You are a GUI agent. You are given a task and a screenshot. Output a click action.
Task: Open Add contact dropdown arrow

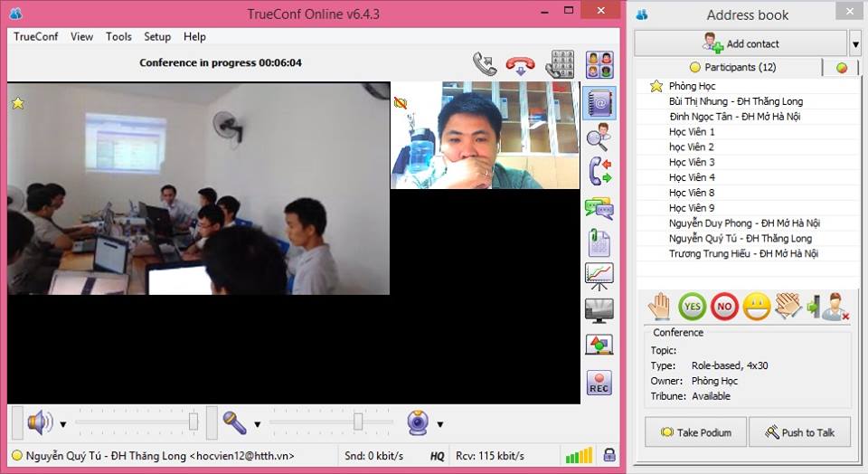[x=855, y=44]
